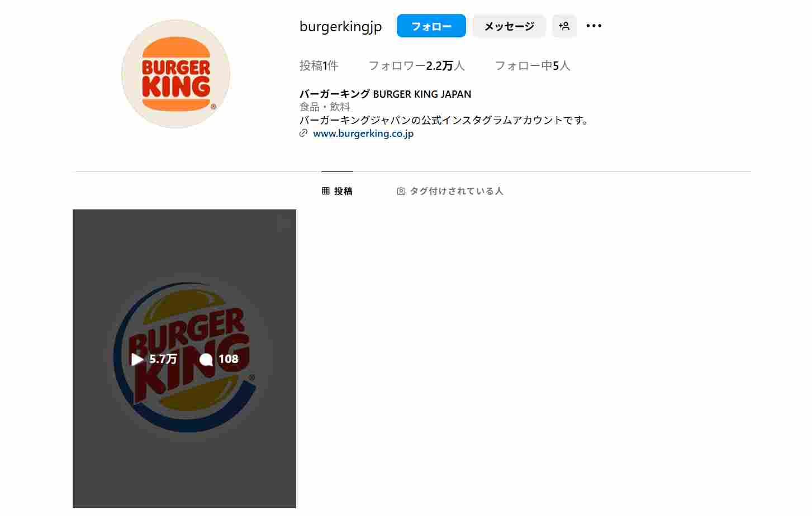Image resolution: width=812 pixels, height=516 pixels.
Task: Click the 食品・飲料 category label
Action: 325,107
